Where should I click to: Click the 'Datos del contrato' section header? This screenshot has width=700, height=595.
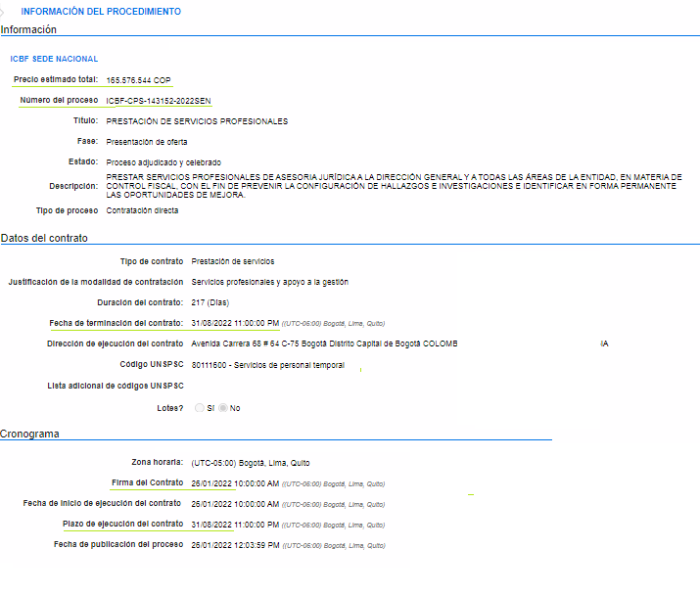[44, 239]
